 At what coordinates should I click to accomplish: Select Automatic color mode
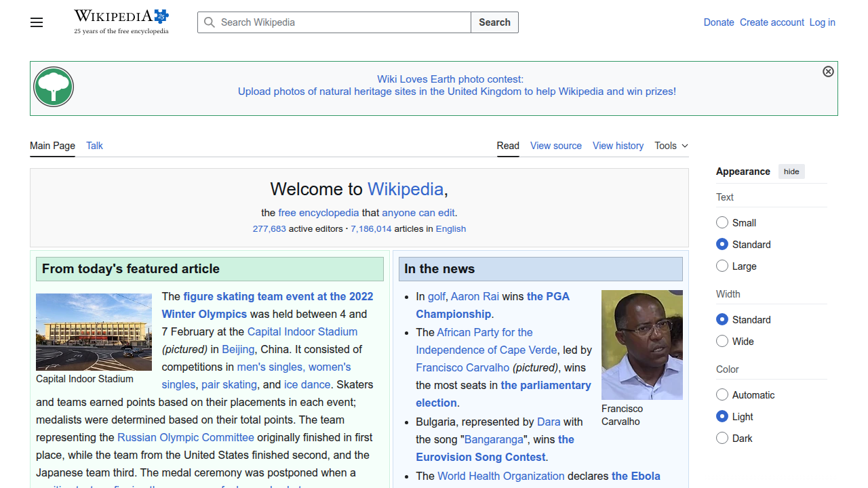coord(722,394)
